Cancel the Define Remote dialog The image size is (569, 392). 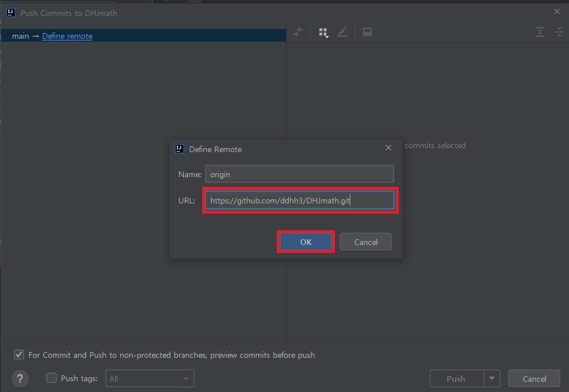click(x=366, y=242)
